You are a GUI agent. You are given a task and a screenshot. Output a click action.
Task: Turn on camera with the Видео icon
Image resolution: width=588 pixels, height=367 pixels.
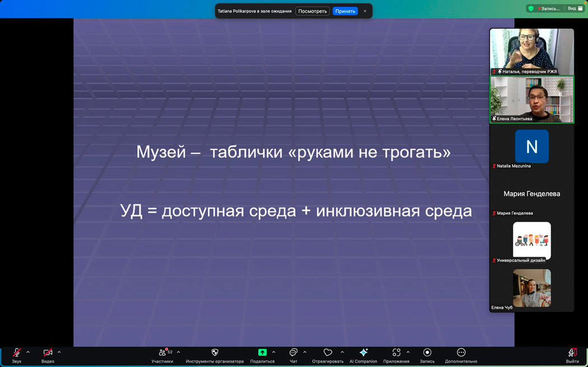pyautogui.click(x=48, y=352)
